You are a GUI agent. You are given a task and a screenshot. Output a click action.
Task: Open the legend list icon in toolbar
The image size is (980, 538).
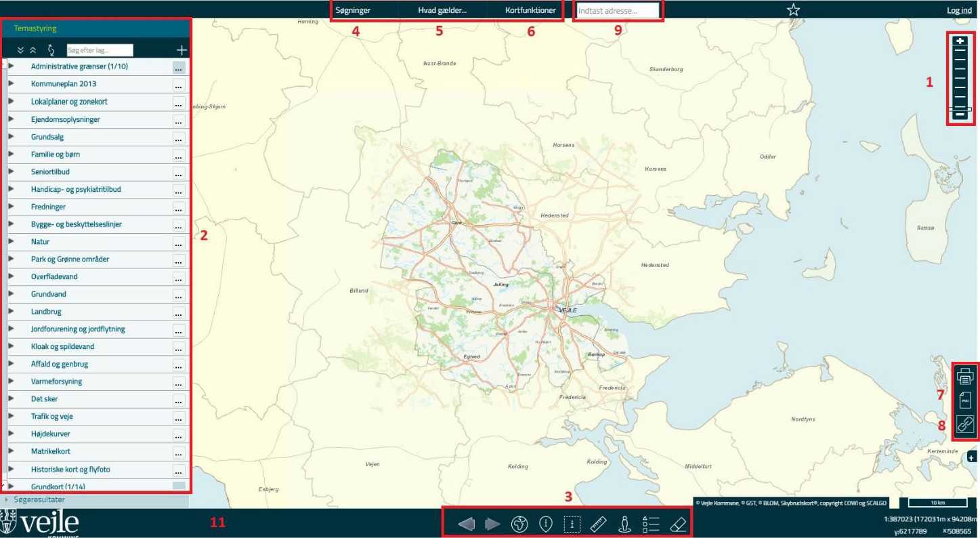650,524
